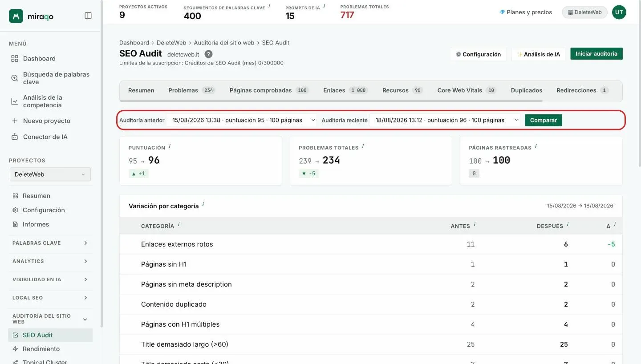Image resolution: width=641 pixels, height=364 pixels.
Task: Click the help question mark beside deleteweb.it
Action: pyautogui.click(x=208, y=54)
